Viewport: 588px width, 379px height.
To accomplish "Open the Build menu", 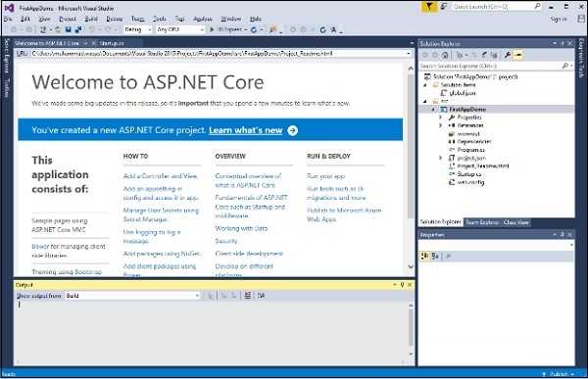I will click(x=91, y=19).
